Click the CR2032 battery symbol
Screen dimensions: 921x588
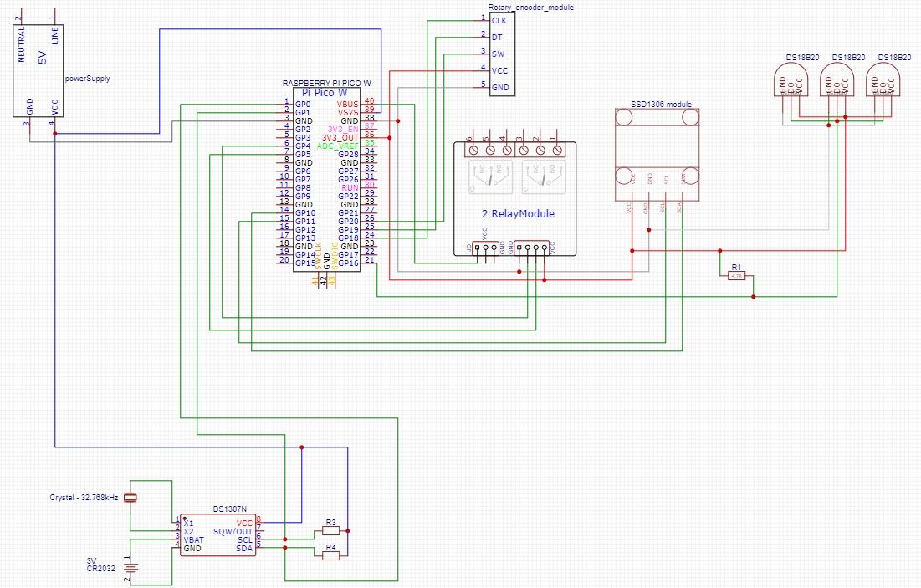[130, 568]
